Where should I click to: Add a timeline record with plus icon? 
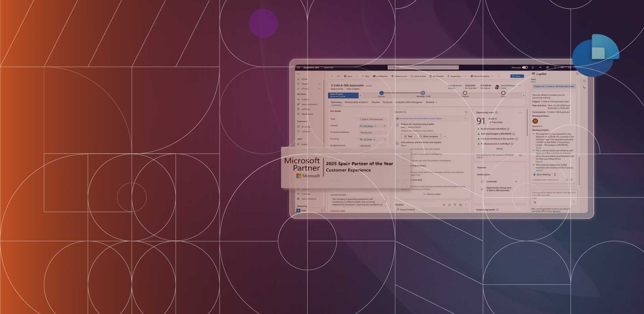(444, 205)
